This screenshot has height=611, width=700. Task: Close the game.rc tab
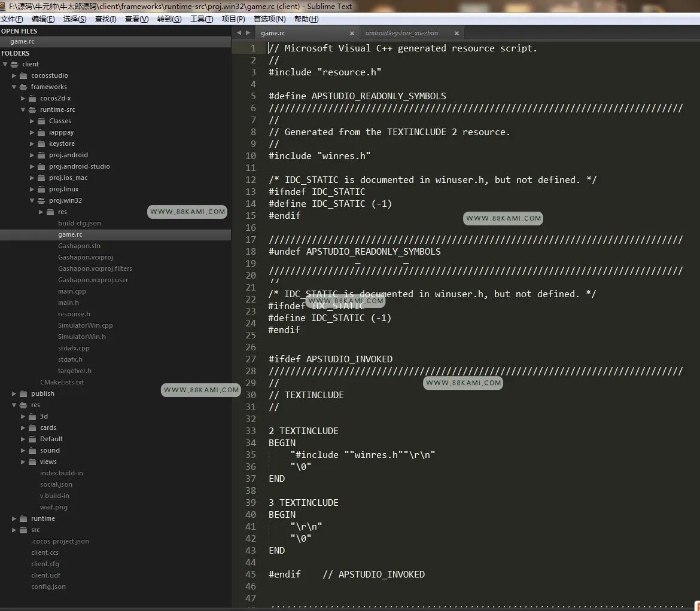(x=352, y=33)
